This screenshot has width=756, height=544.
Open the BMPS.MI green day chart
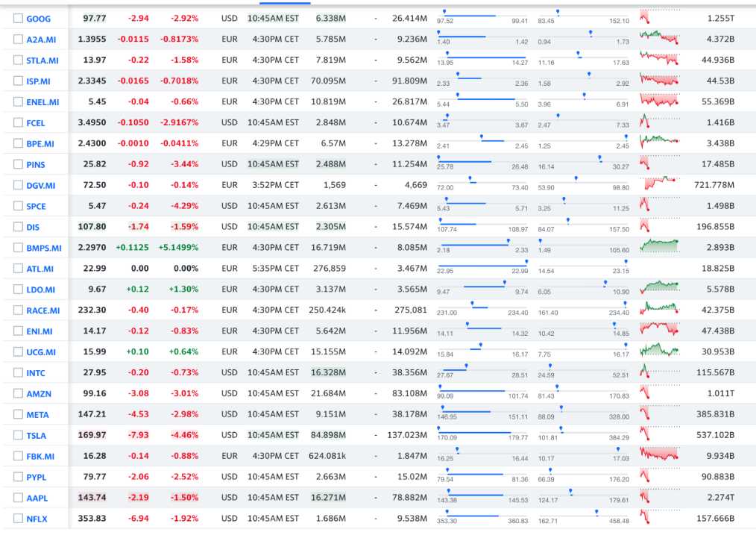tap(658, 246)
